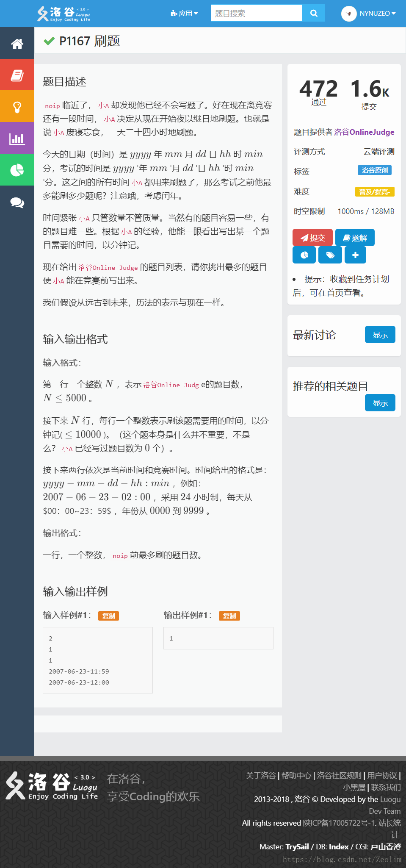Image resolution: width=406 pixels, height=868 pixels.
Task: Open the home icon in sidebar
Action: tap(17, 43)
